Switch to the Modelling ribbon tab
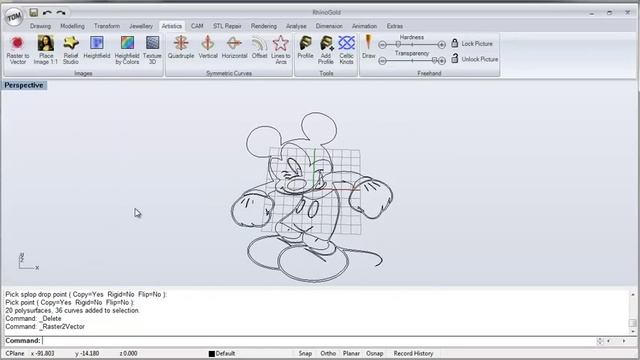The width and height of the screenshot is (640, 360). point(72,26)
